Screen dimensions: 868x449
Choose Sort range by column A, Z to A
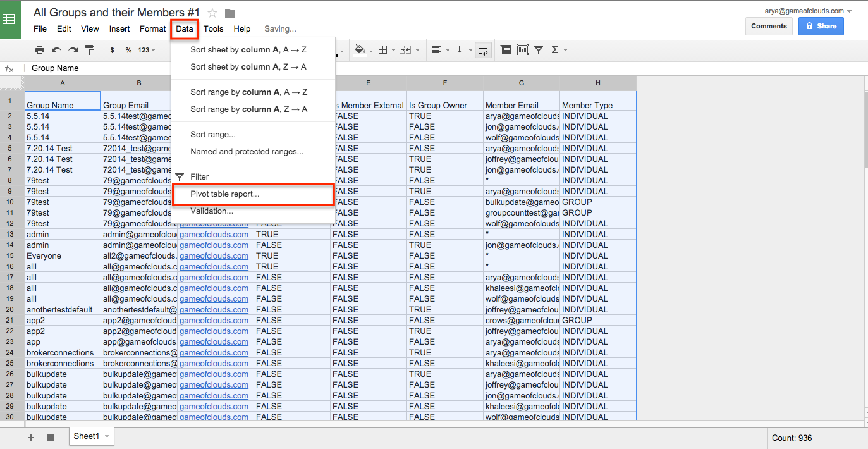point(253,109)
